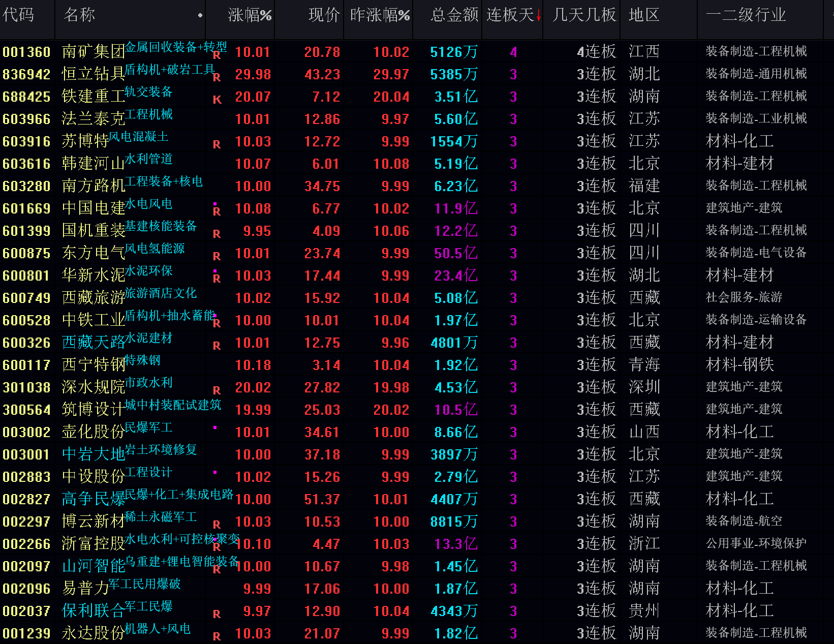The height and width of the screenshot is (644, 834).
Task: Click the R marker on the 恒立钻具 row
Action: tap(217, 77)
